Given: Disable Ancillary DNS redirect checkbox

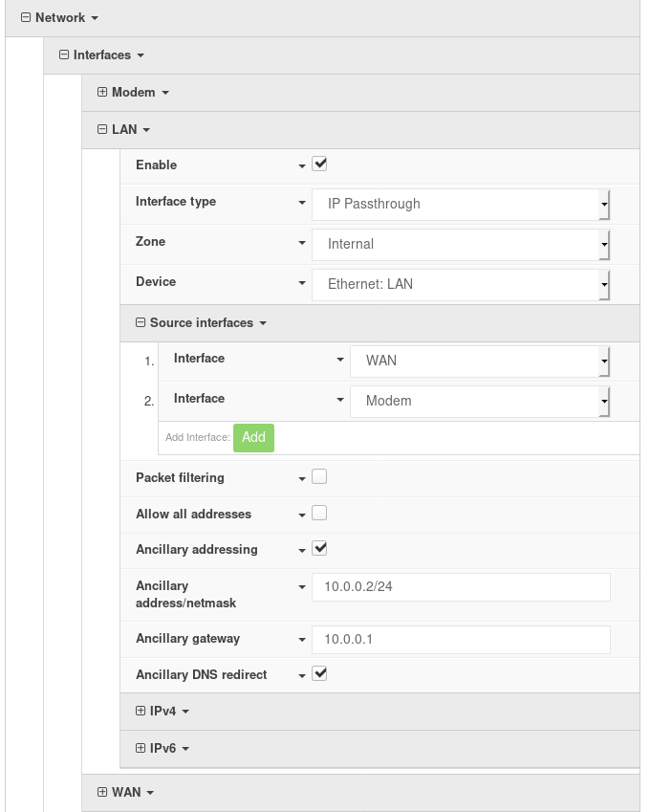Looking at the screenshot, I should [x=319, y=673].
